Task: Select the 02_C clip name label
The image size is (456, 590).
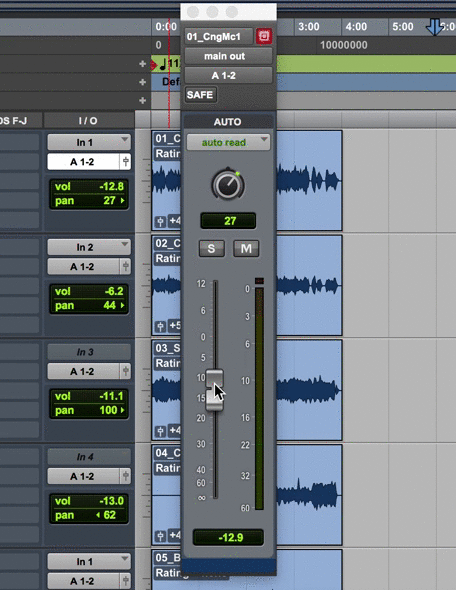Action: pos(167,243)
